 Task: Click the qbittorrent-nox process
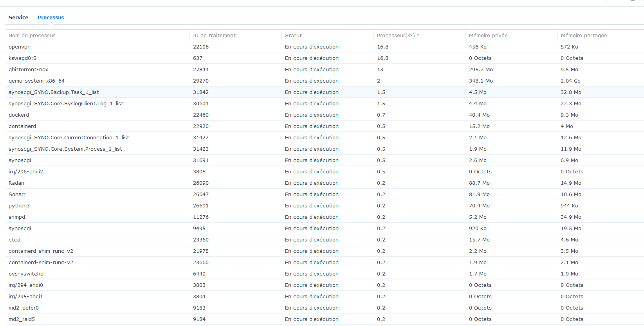pos(28,70)
